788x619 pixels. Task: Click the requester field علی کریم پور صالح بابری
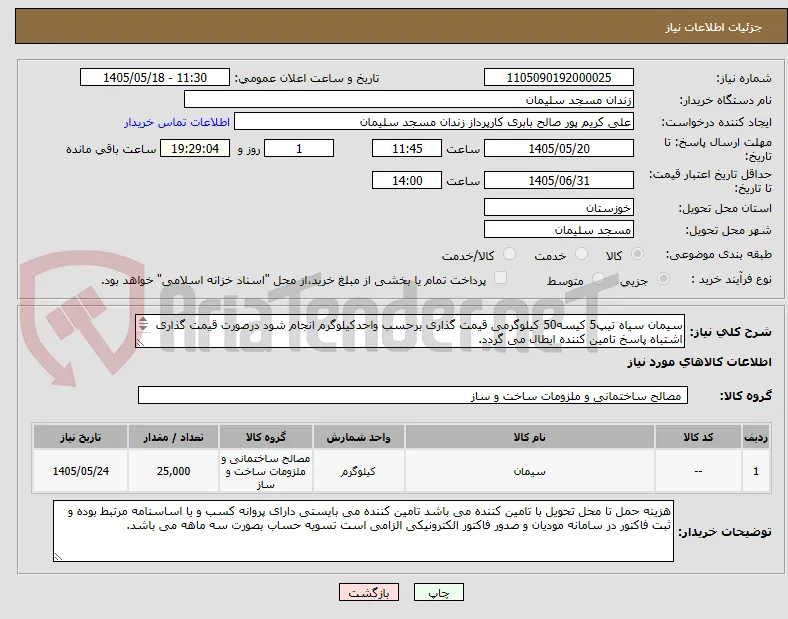coord(434,122)
